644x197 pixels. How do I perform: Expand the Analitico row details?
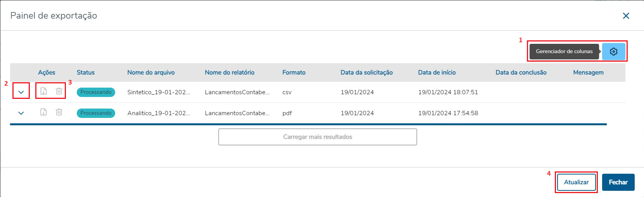coord(21,113)
